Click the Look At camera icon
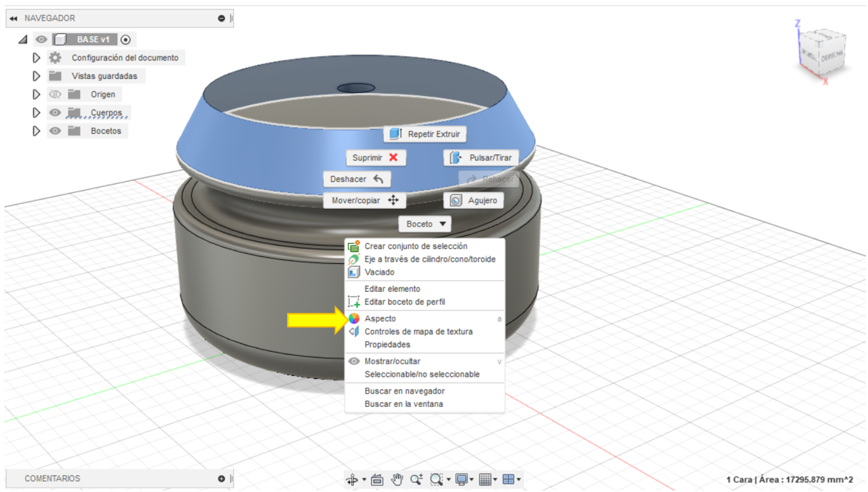The width and height of the screenshot is (868, 492). tap(378, 479)
